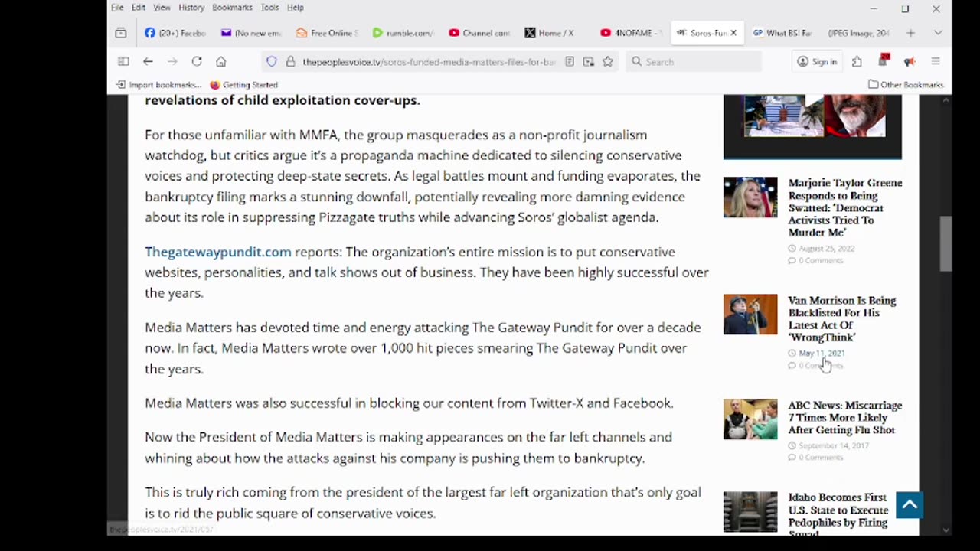Switch to the Free Online tab
Screen dimensions: 980x551
click(327, 33)
